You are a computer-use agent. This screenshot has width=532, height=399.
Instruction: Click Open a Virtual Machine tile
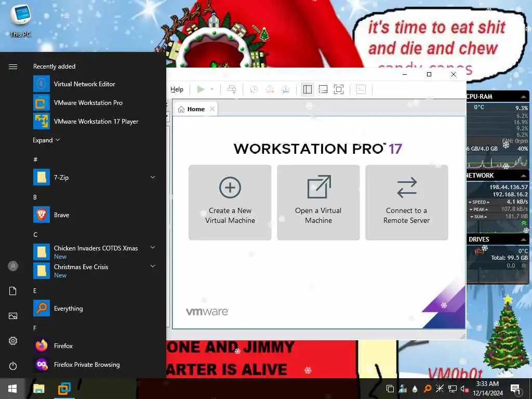tap(318, 203)
